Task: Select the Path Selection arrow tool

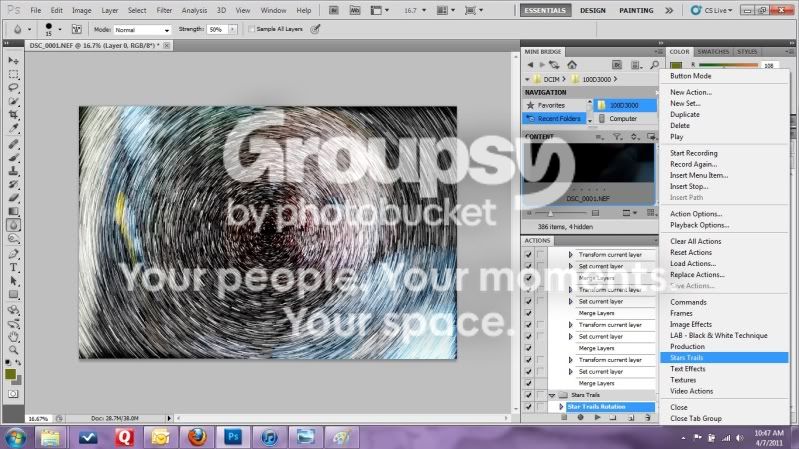Action: 13,281
